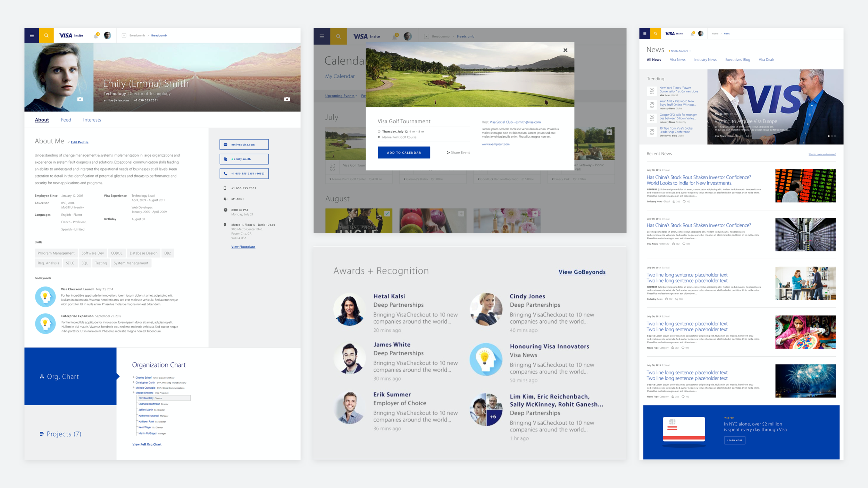Select Christen Kelly row in org chart
The height and width of the screenshot is (488, 868).
[x=164, y=398]
